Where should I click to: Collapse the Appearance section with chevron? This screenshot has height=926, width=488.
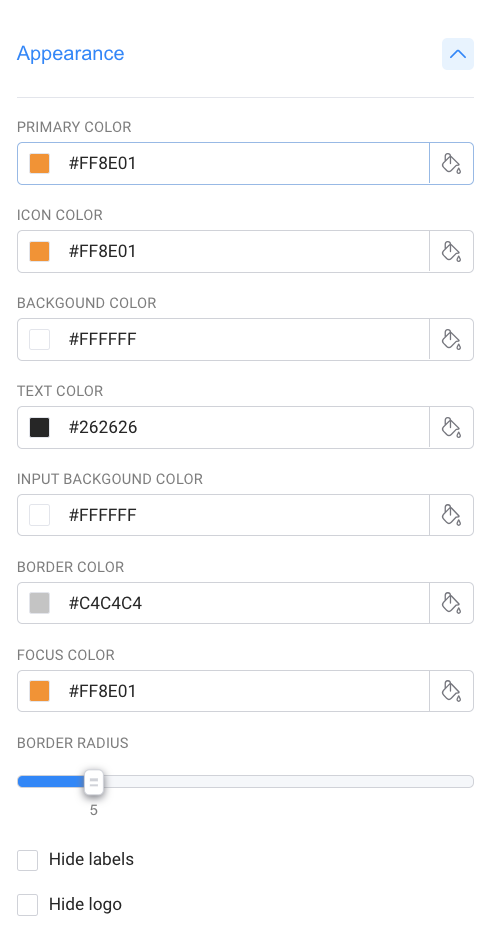pyautogui.click(x=458, y=54)
